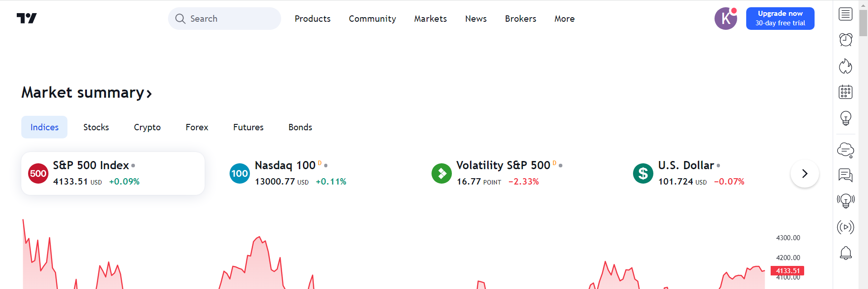Open the More menu
This screenshot has height=289, width=868.
point(564,19)
